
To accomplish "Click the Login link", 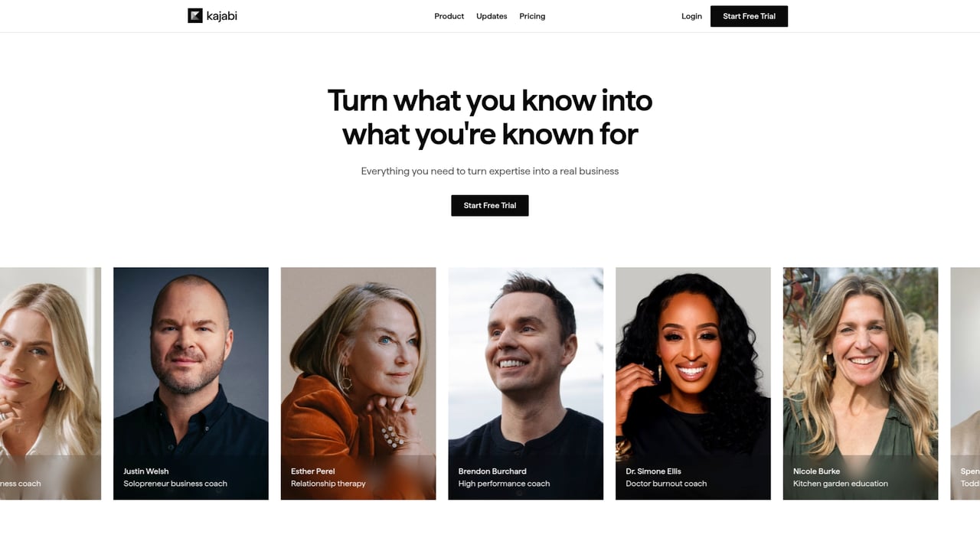I will point(691,16).
